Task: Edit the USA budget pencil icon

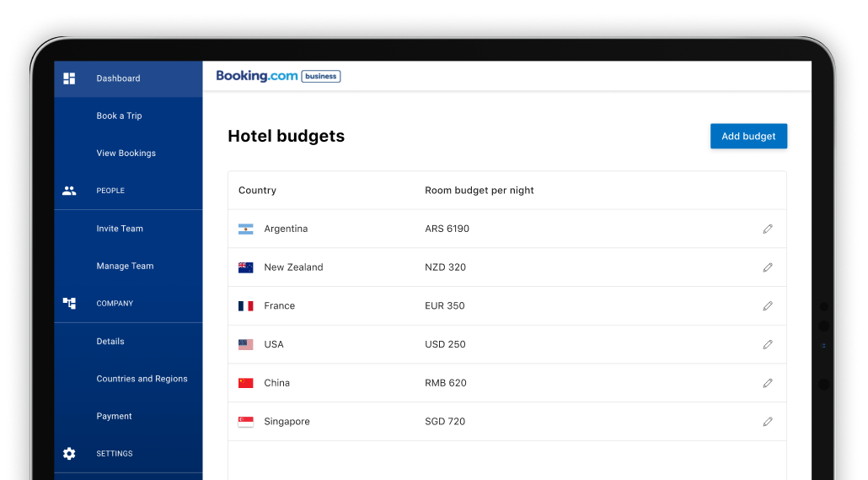Action: [767, 345]
